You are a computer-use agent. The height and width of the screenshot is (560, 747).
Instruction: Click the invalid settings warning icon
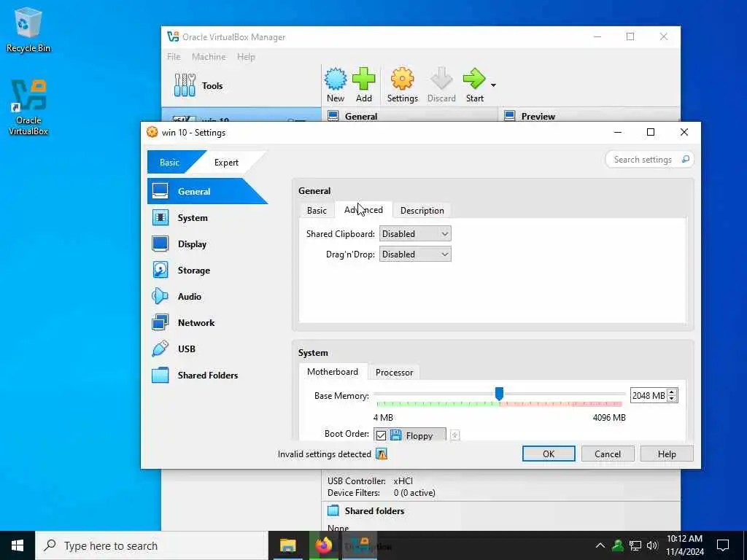[382, 454]
